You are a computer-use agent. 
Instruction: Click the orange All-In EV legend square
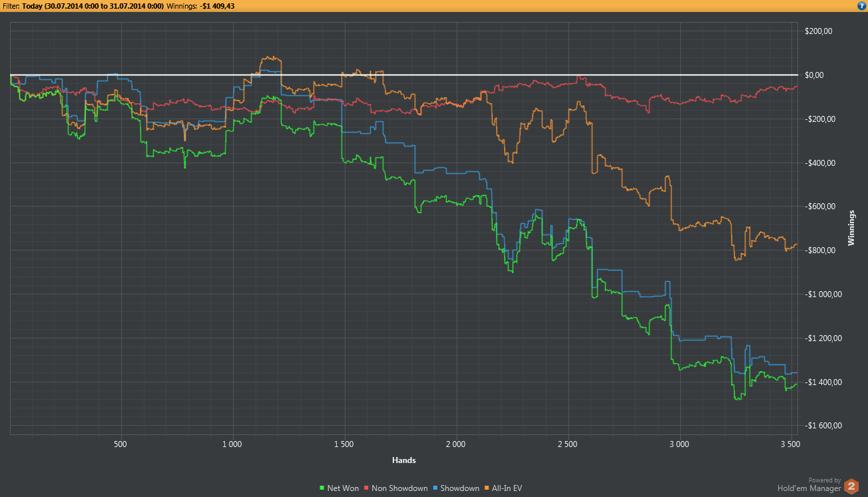click(487, 488)
